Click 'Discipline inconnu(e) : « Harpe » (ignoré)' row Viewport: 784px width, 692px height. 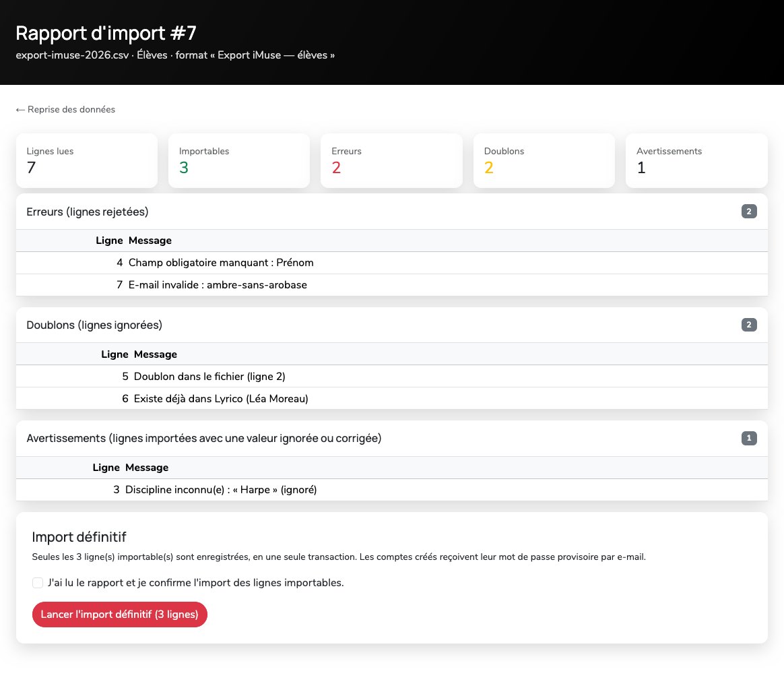point(391,490)
